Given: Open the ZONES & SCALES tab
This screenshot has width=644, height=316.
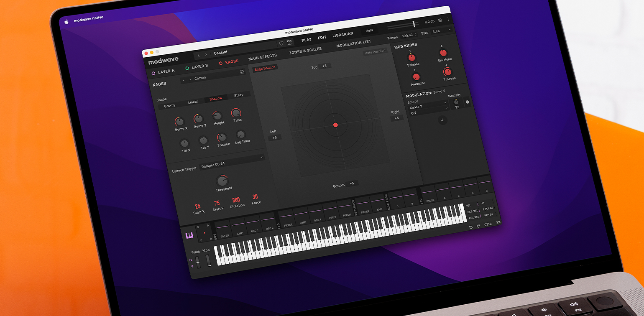Looking at the screenshot, I should [305, 50].
